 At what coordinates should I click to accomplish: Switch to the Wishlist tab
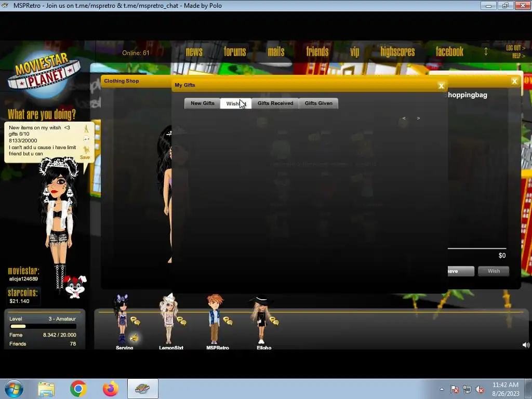tap(236, 103)
